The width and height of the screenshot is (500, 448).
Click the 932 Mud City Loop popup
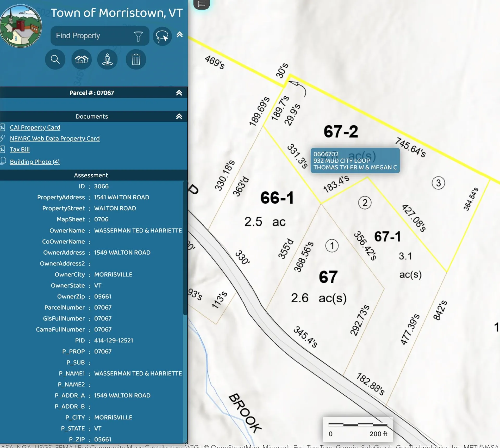coord(355,161)
